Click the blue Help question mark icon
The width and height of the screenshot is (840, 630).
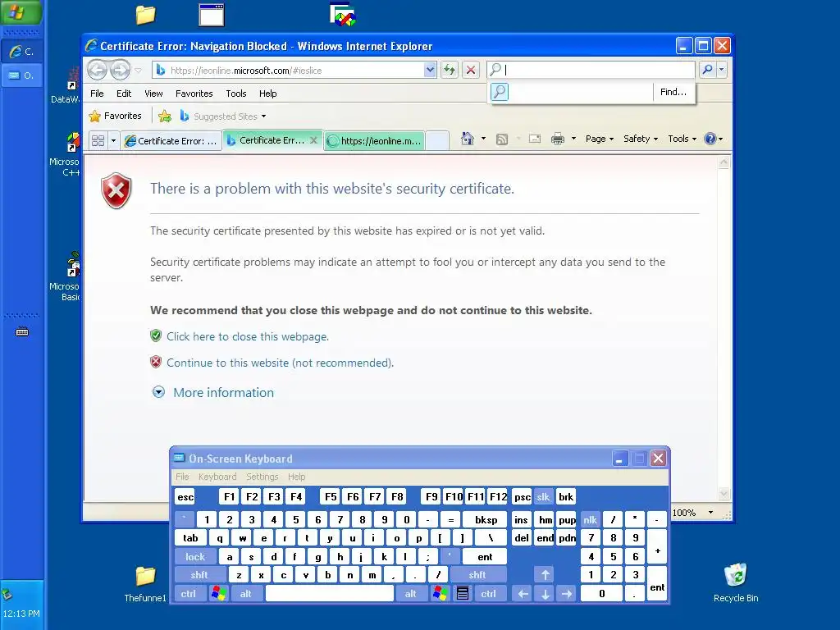[x=710, y=139]
